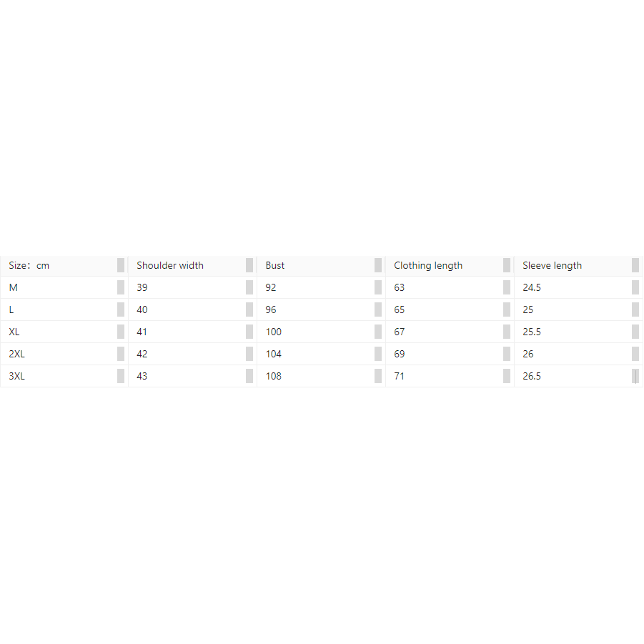The height and width of the screenshot is (644, 644).
Task: Select bust value 96 for size L
Action: point(271,309)
